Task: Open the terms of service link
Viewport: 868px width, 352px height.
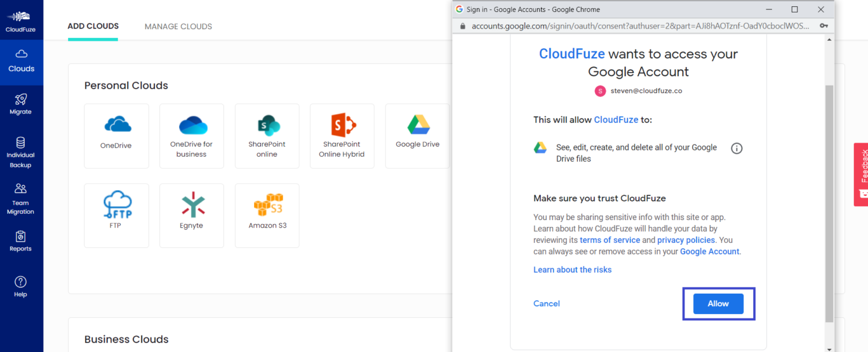Action: [x=610, y=240]
